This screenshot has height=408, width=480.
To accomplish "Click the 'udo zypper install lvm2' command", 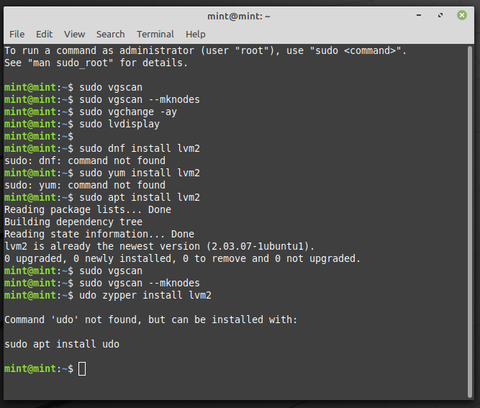I will tap(145, 295).
